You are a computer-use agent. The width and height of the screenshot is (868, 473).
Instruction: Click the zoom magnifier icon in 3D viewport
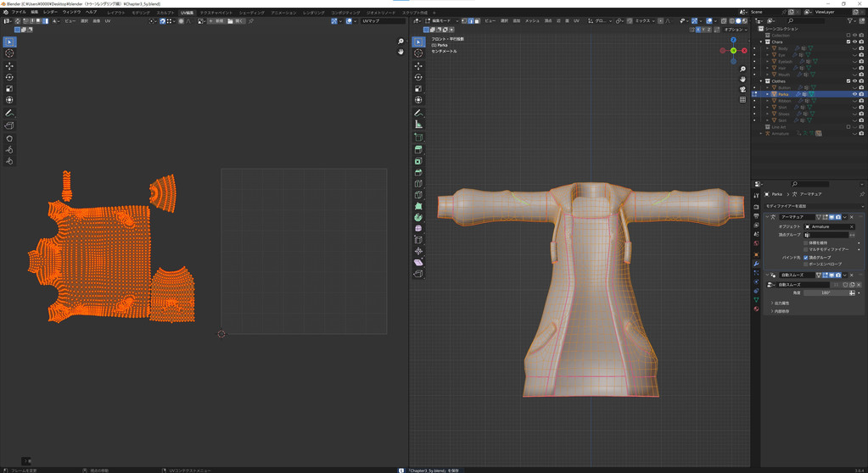coord(742,70)
